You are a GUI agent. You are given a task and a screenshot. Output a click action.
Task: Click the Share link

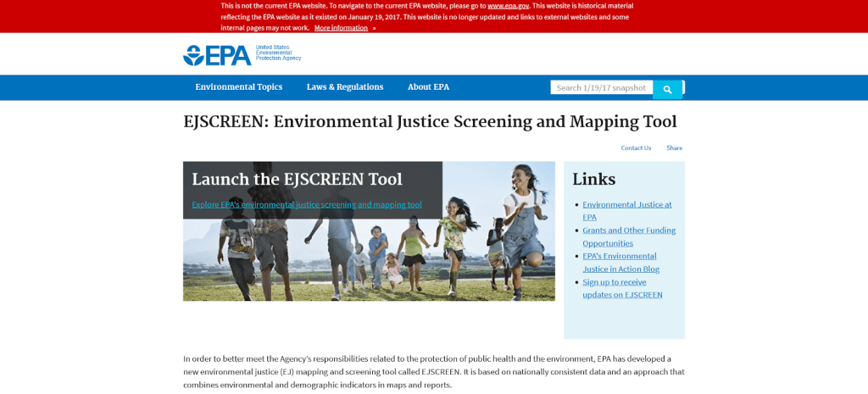pos(674,148)
